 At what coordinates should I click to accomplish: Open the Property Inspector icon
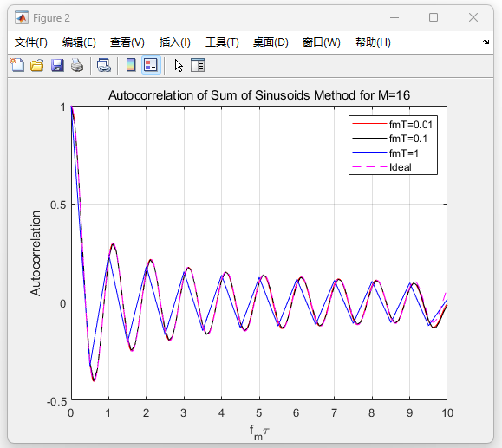tap(198, 65)
